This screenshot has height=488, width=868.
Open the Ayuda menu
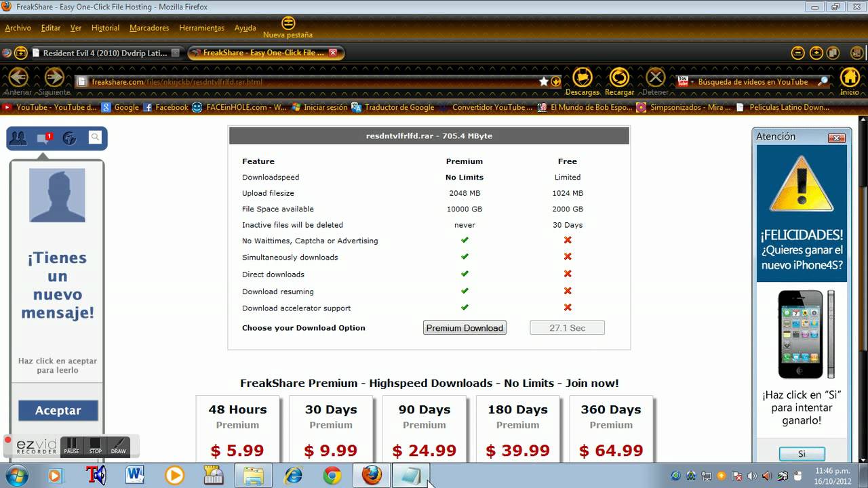point(245,28)
